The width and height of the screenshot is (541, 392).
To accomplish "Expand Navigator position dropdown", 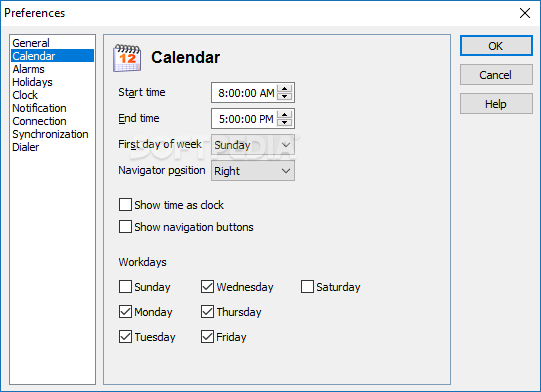I will pos(253,171).
